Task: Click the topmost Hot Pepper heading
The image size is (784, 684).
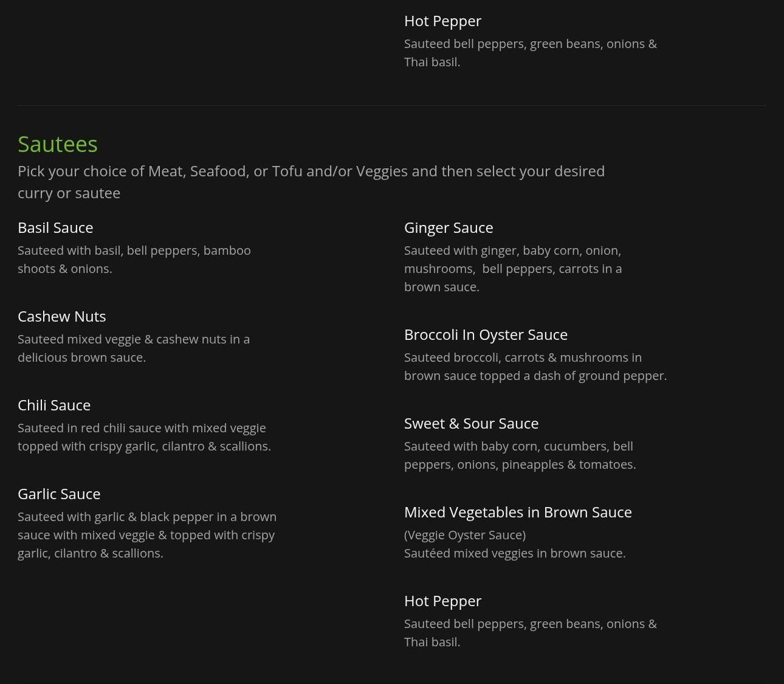Action: click(442, 21)
